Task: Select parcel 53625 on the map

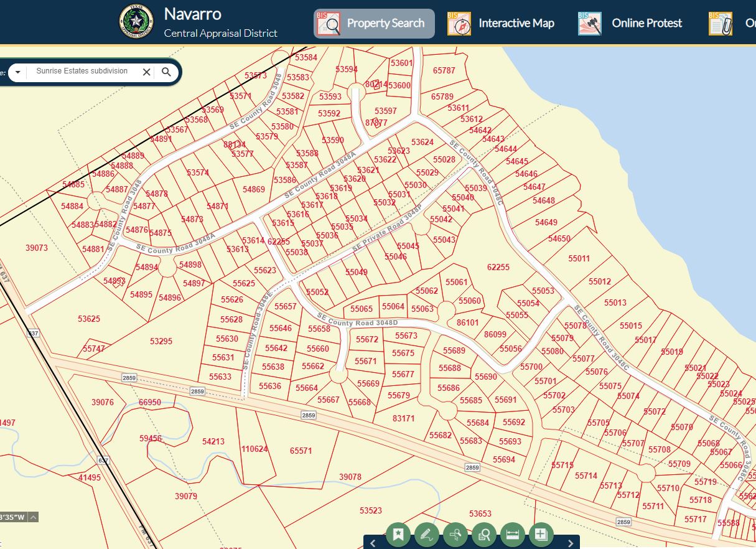Action: 89,319
